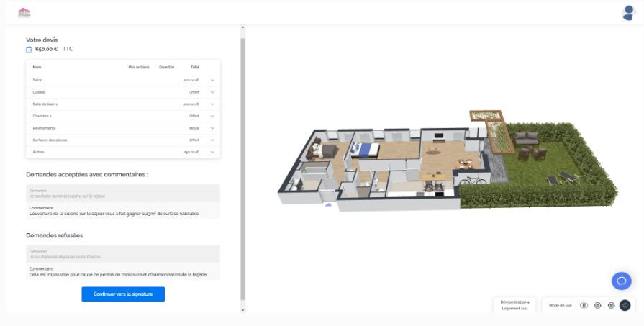The height and width of the screenshot is (326, 644).
Task: Click the quote panel vertical scrollbar thumb
Action: tap(242, 168)
